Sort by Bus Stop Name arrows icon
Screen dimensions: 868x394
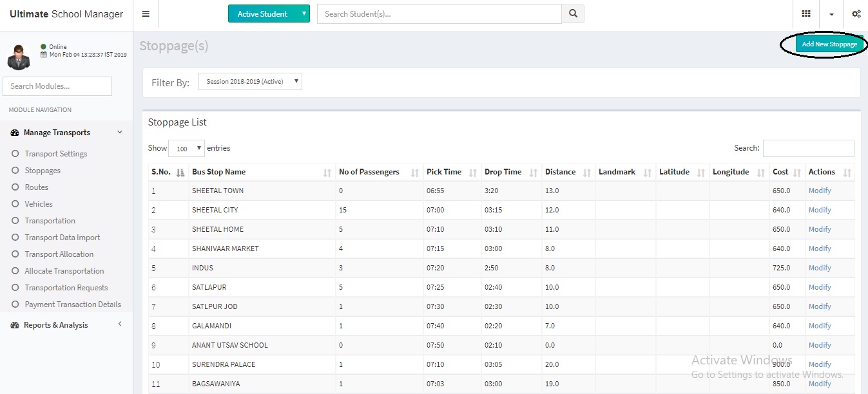pyautogui.click(x=327, y=173)
